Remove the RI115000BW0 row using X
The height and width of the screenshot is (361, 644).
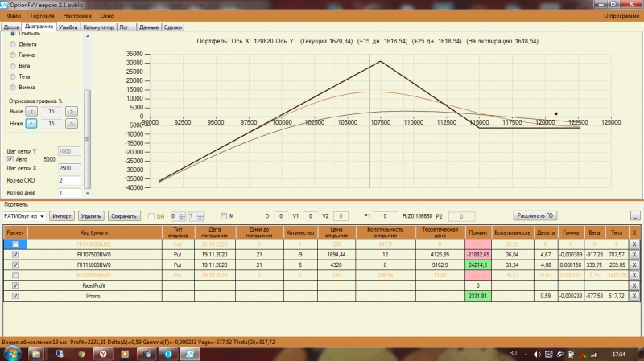click(634, 265)
